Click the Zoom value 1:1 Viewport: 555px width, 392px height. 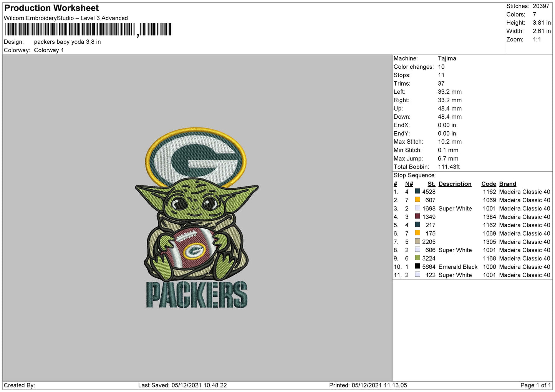coord(537,40)
